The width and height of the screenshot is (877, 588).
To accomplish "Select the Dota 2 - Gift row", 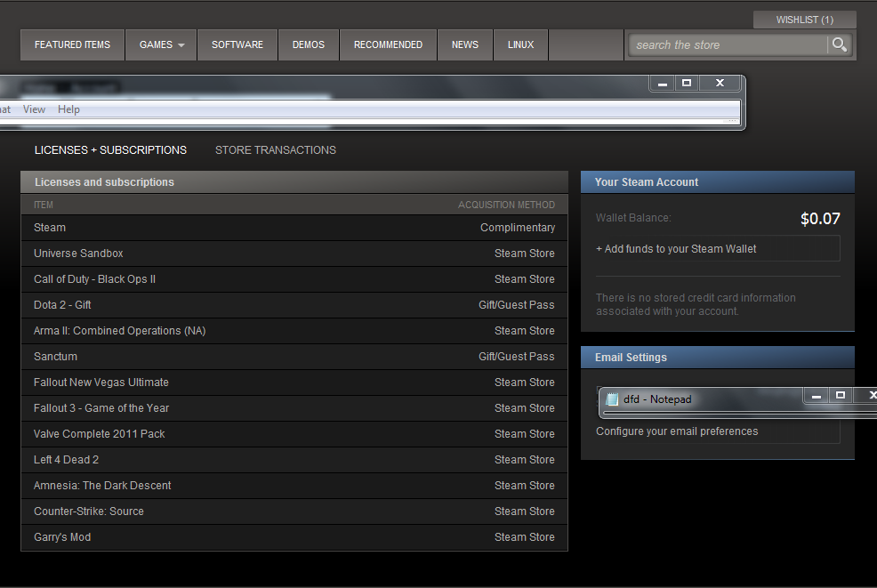I will tap(294, 305).
